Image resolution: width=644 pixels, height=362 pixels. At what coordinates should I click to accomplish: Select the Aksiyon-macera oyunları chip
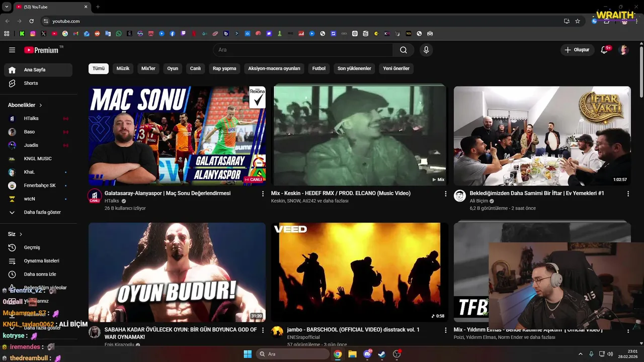pyautogui.click(x=274, y=68)
